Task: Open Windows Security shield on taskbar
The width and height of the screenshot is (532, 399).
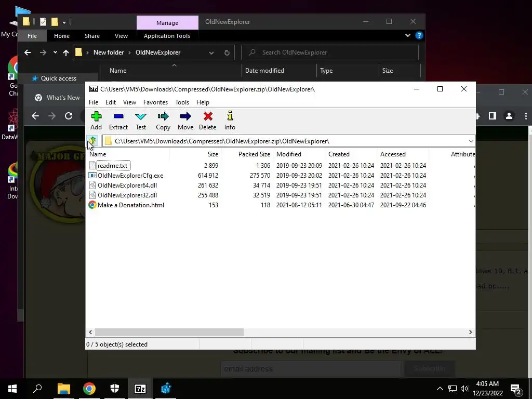Action: point(115,389)
